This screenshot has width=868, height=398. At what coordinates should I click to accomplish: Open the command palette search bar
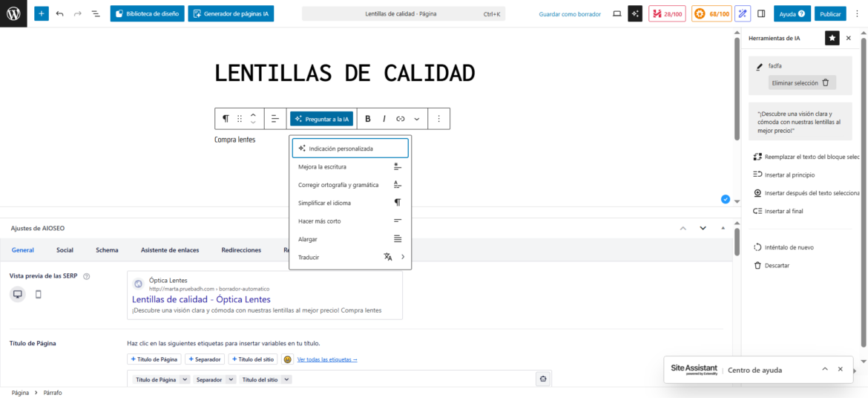tap(403, 14)
